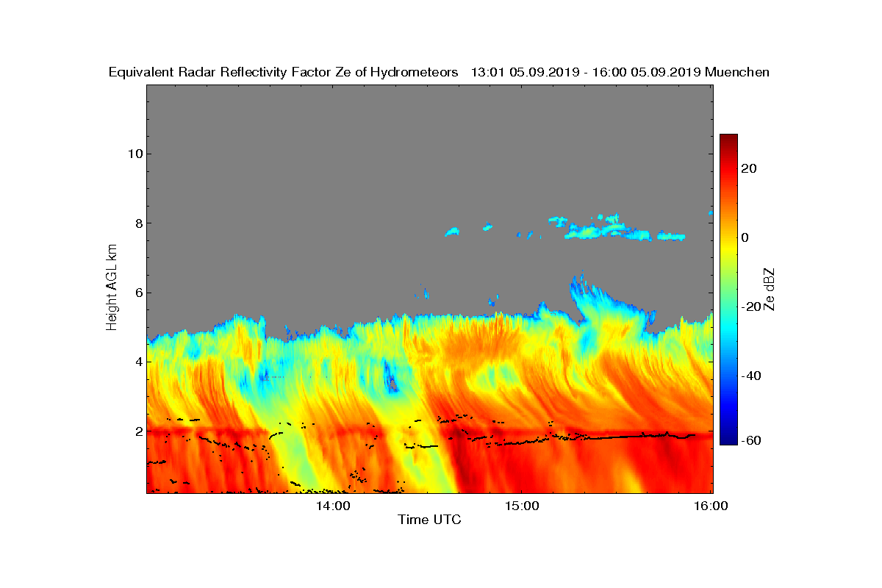Click the plot title text
This screenshot has width=882, height=588.
pyautogui.click(x=439, y=72)
